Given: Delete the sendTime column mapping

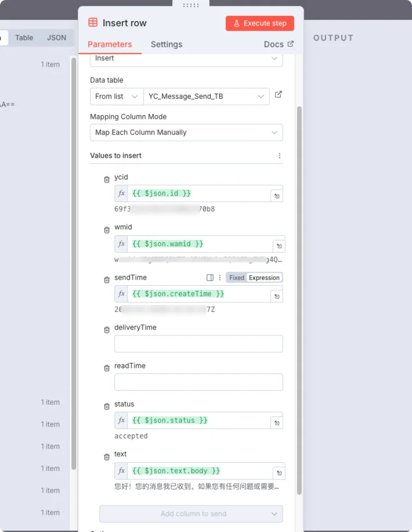Looking at the screenshot, I should [x=107, y=280].
